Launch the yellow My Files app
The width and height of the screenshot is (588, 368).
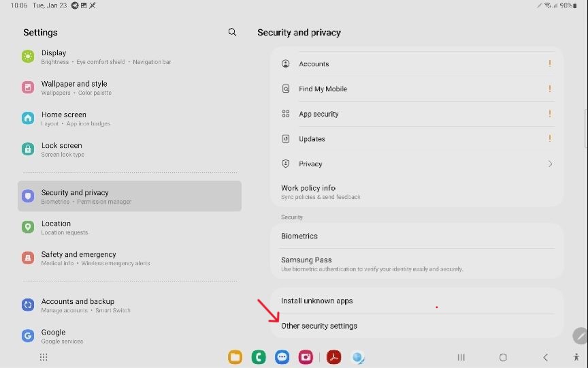tap(235, 356)
